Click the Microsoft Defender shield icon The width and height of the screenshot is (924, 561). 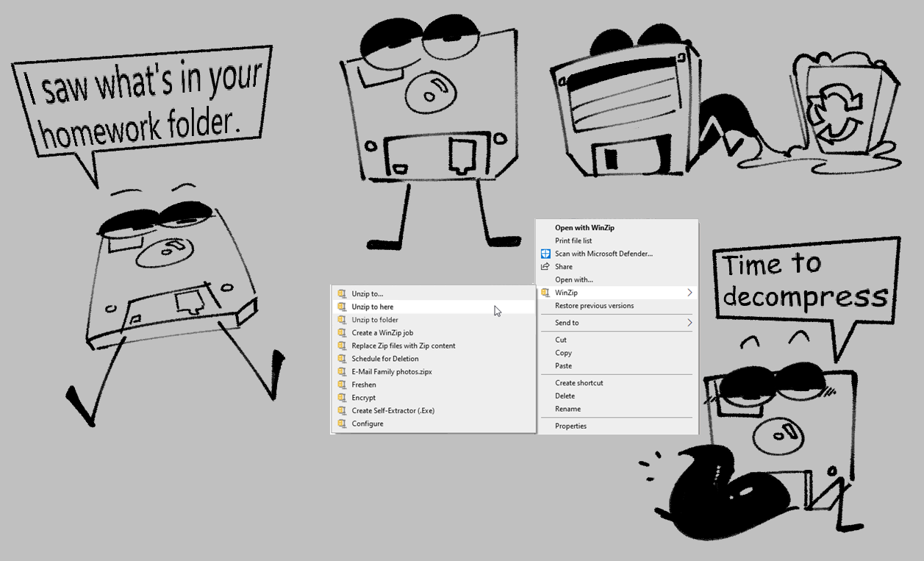click(545, 254)
